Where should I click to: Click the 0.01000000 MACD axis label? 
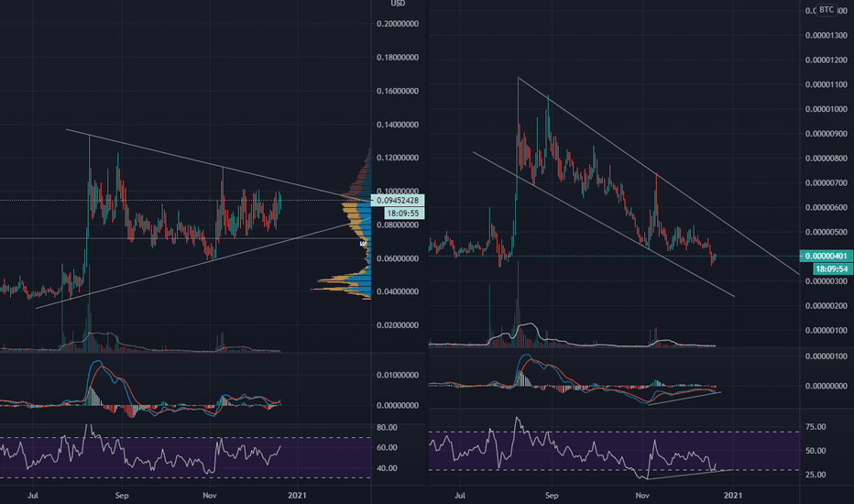[x=398, y=376]
